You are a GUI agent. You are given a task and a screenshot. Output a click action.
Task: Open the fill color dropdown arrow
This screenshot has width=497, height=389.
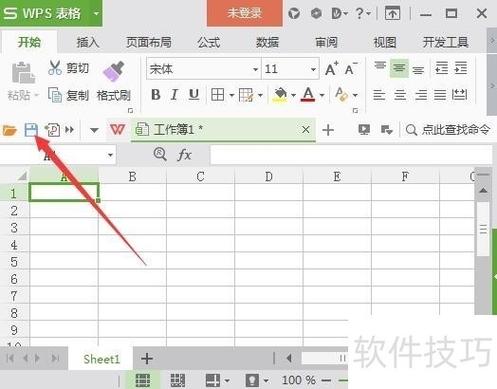pos(293,95)
